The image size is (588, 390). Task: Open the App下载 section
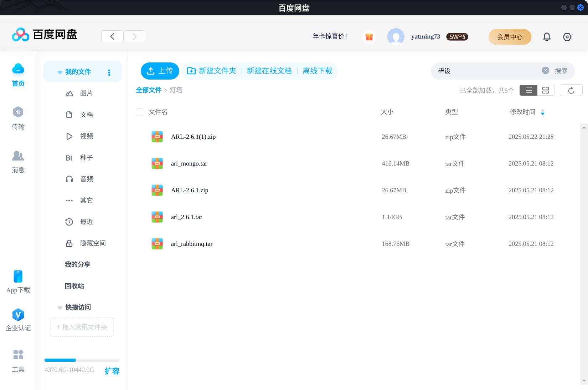[x=18, y=282]
